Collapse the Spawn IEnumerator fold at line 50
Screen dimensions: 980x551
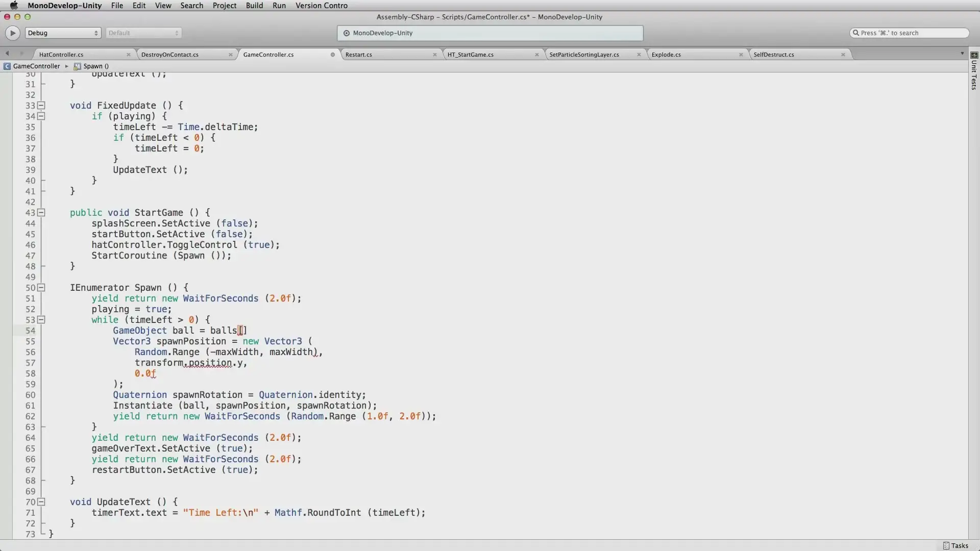[41, 288]
